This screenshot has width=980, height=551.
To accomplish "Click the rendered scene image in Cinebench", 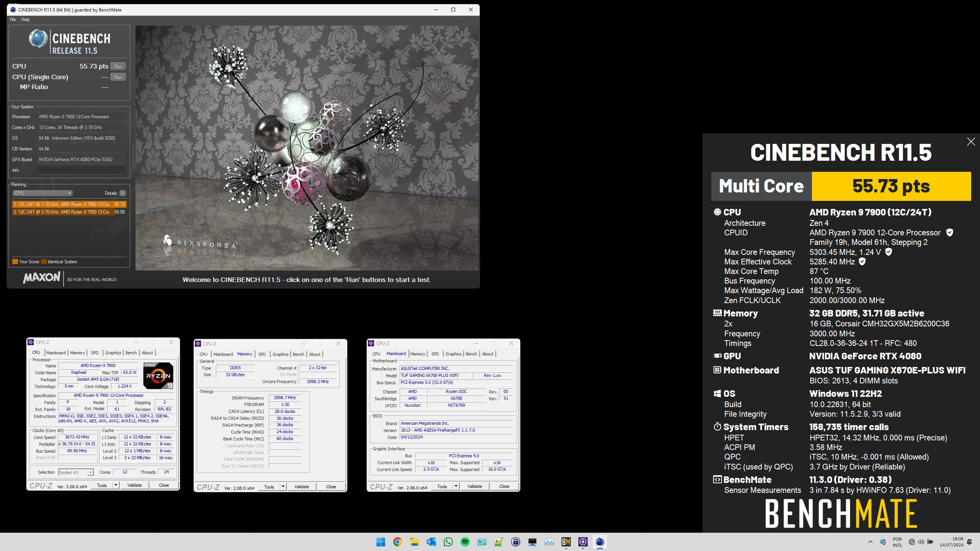I will [307, 148].
